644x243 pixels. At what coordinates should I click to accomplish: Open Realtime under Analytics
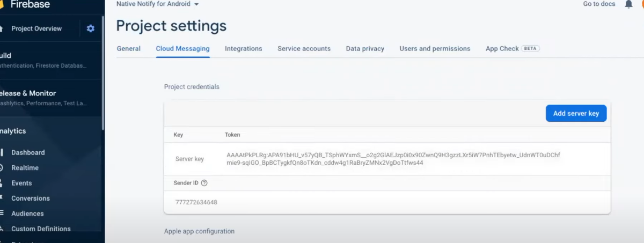point(25,168)
